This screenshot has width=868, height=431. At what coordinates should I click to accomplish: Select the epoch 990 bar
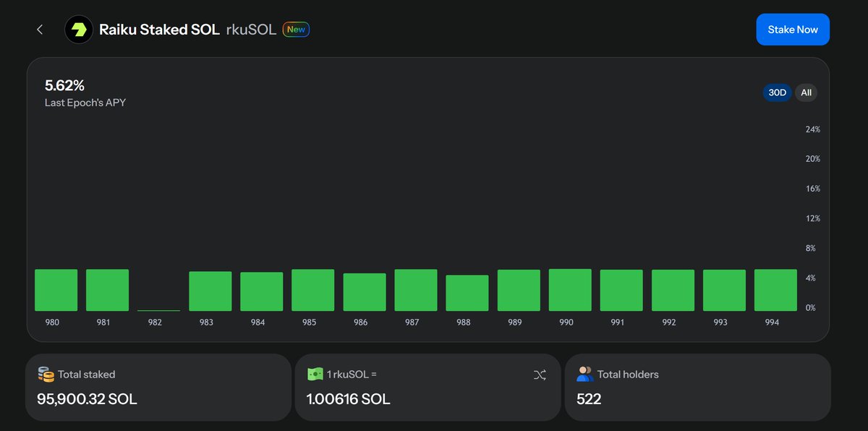point(569,290)
